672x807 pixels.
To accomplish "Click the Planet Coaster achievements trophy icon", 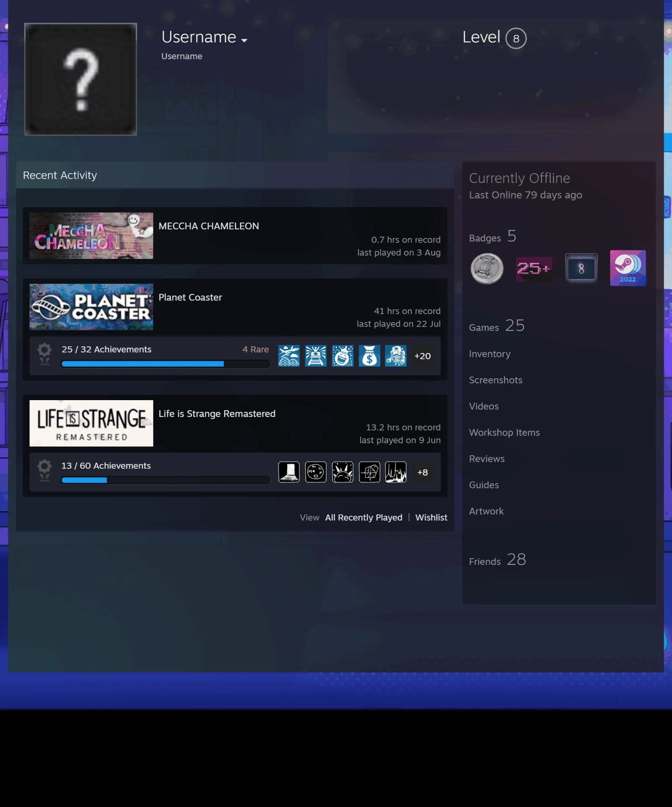I will click(x=44, y=354).
